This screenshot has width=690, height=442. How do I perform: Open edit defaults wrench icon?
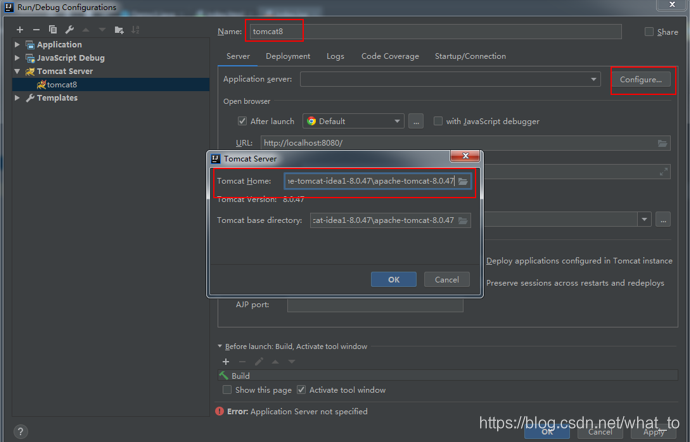point(69,29)
